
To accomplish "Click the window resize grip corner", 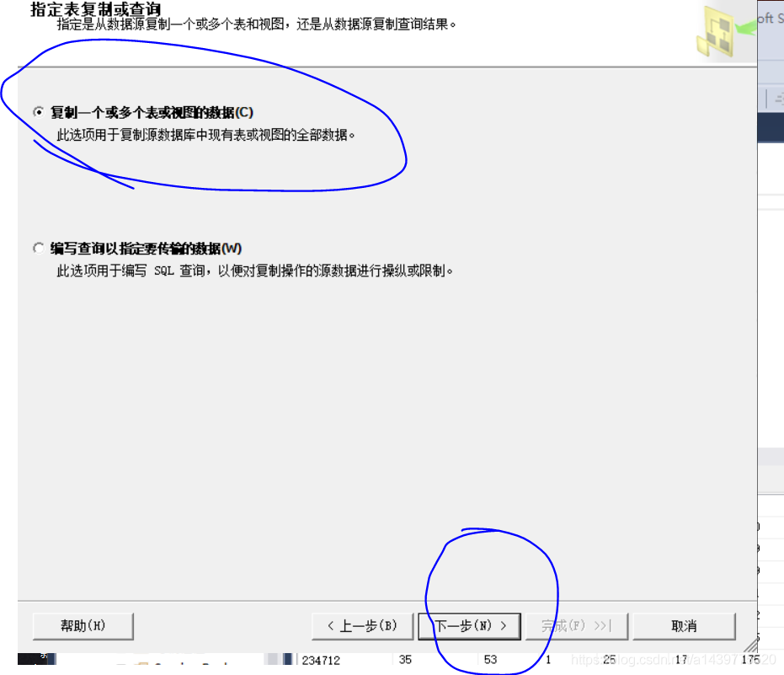I will coord(751,646).
